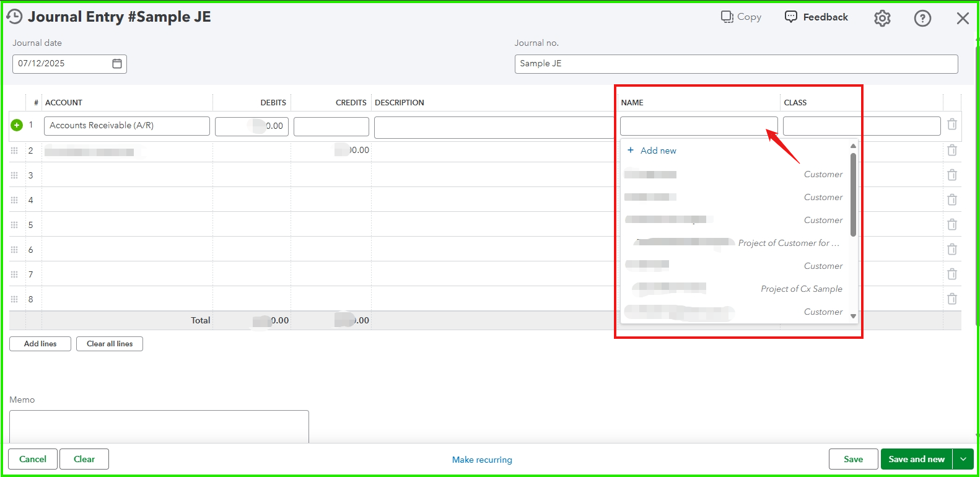Click the Make recurring link
The width and height of the screenshot is (980, 477).
click(x=482, y=460)
